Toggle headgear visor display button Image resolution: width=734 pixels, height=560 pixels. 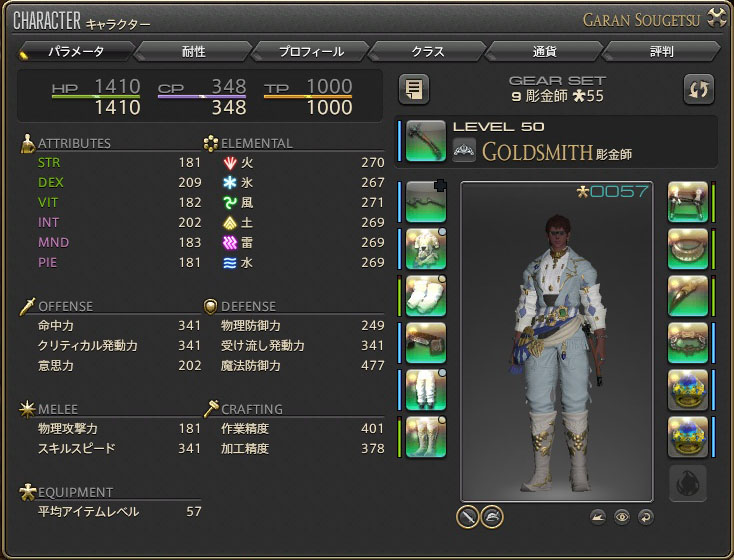[x=492, y=517]
